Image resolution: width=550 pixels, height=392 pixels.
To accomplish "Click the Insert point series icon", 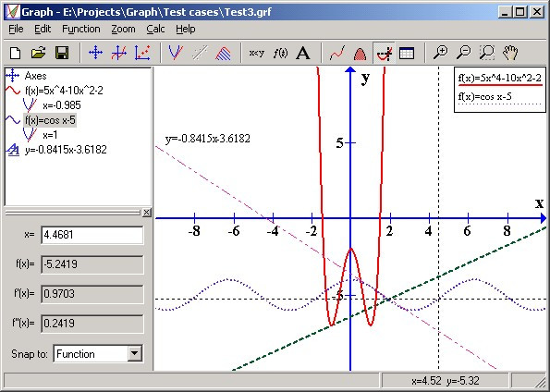I will [142, 54].
